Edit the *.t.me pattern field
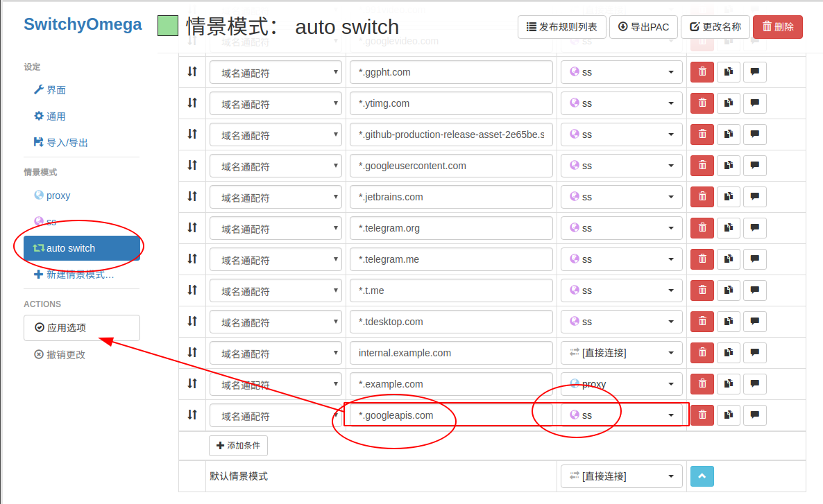823x504 pixels. [x=451, y=290]
